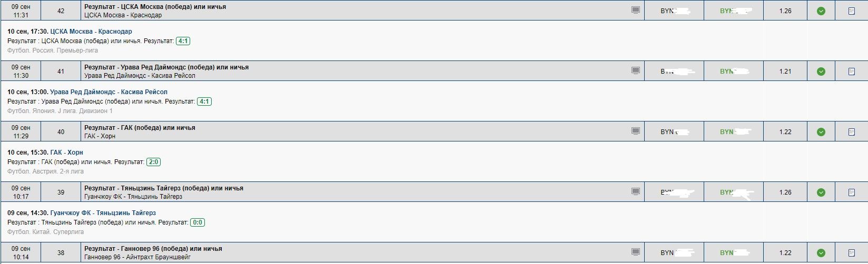868x264 pixels.
Task: Click green checkmark status for bet 41
Action: tap(821, 72)
